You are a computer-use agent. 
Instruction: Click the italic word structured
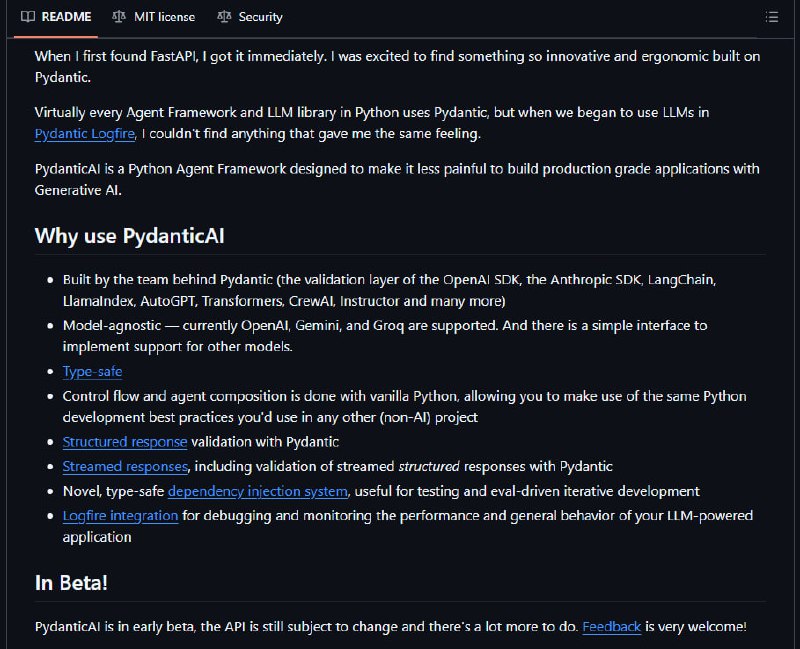[429, 466]
